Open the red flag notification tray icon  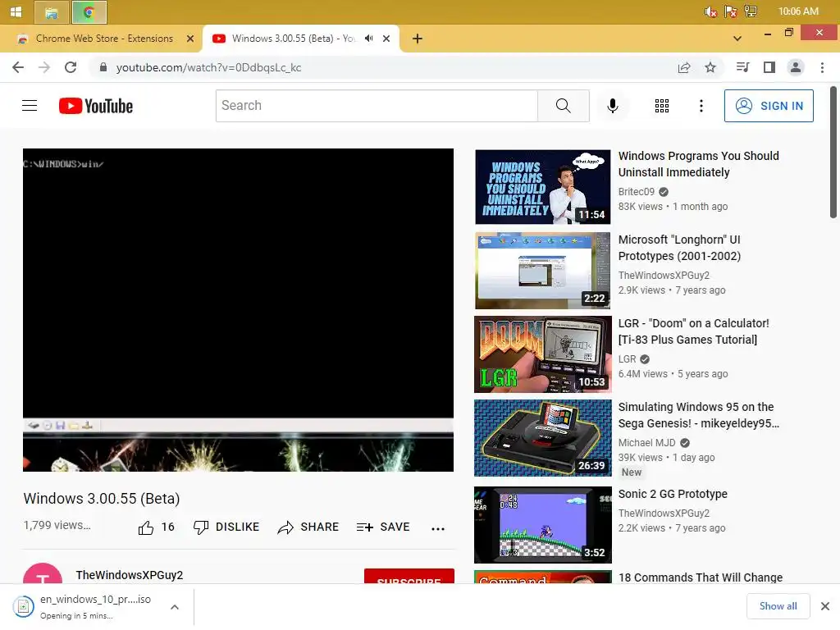731,11
